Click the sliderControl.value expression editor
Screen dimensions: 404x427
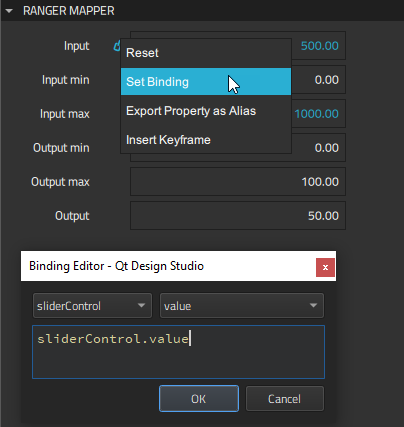[178, 352]
